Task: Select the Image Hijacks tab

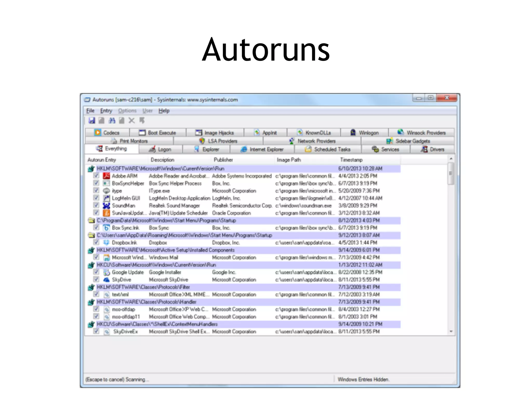Action: (215, 132)
